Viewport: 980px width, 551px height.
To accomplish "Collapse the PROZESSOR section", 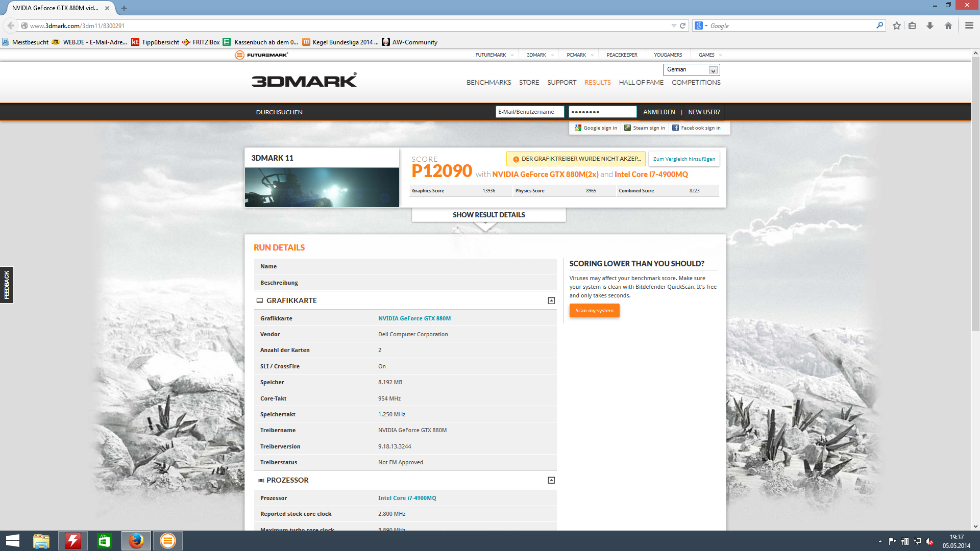I will coord(551,481).
